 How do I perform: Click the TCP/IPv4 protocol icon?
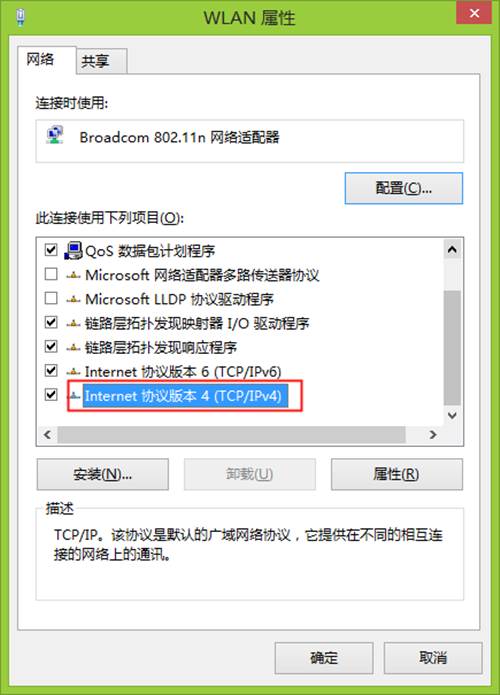point(75,396)
